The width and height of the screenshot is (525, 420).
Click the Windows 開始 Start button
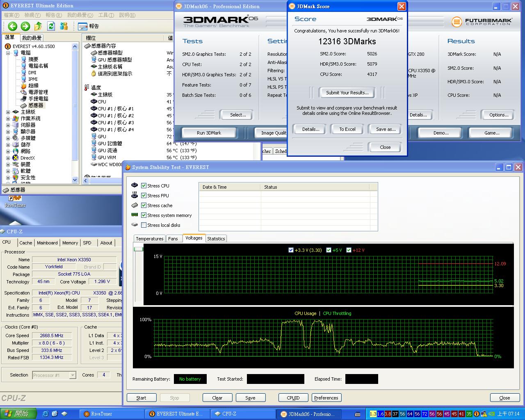coord(18,414)
